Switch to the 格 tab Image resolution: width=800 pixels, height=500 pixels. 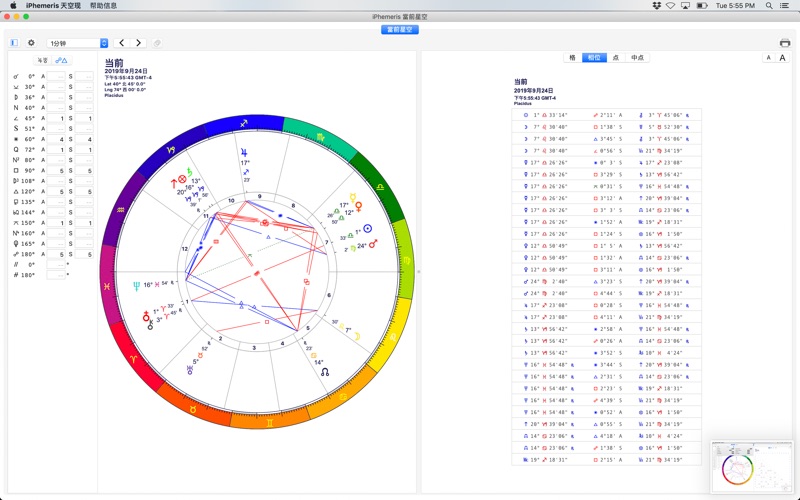click(573, 58)
